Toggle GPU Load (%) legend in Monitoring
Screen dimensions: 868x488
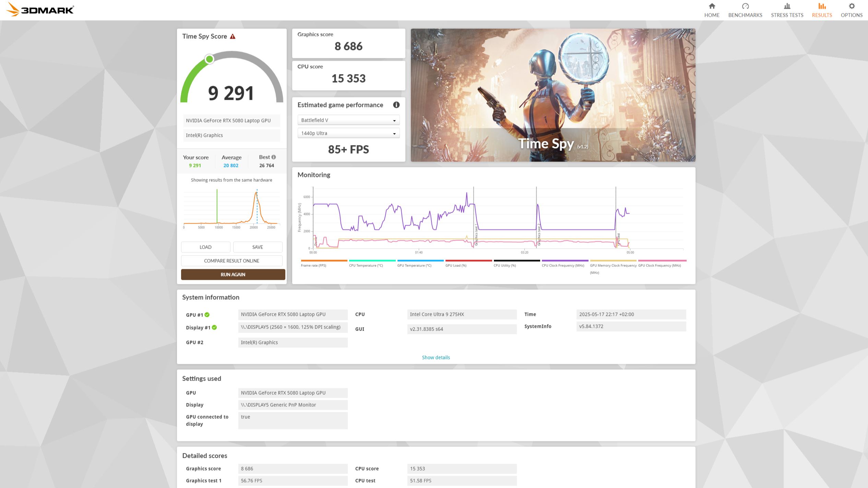(x=468, y=263)
